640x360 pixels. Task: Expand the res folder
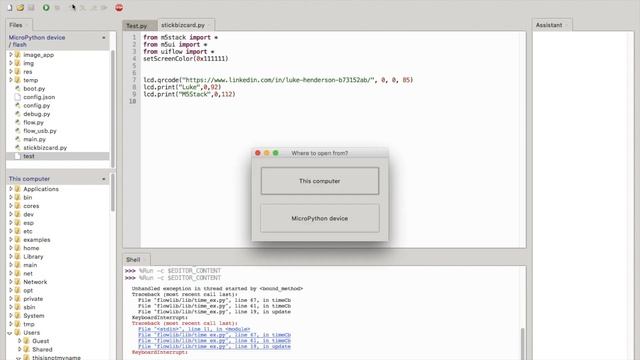pyautogui.click(x=11, y=71)
